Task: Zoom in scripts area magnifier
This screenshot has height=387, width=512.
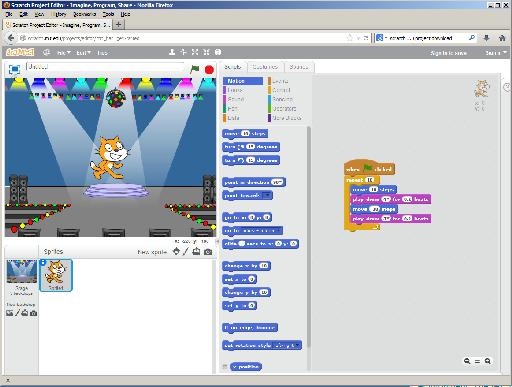Action: 488,361
